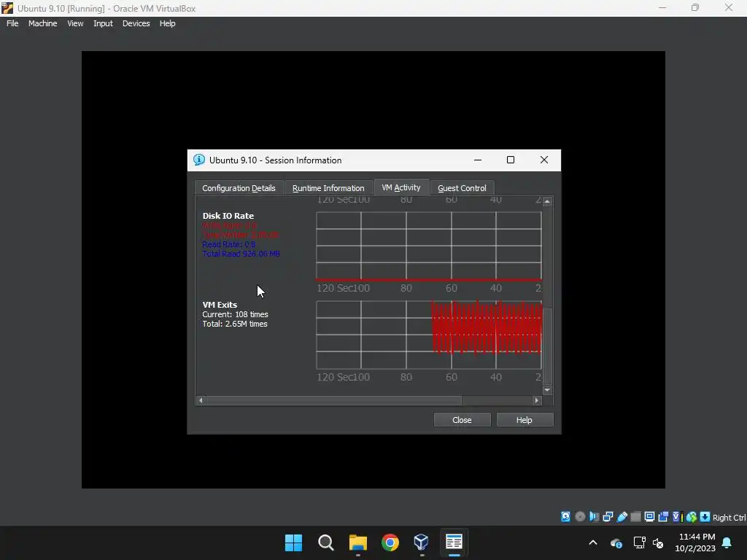Click the Total: 2.65M times text
The height and width of the screenshot is (560, 747).
tap(235, 324)
